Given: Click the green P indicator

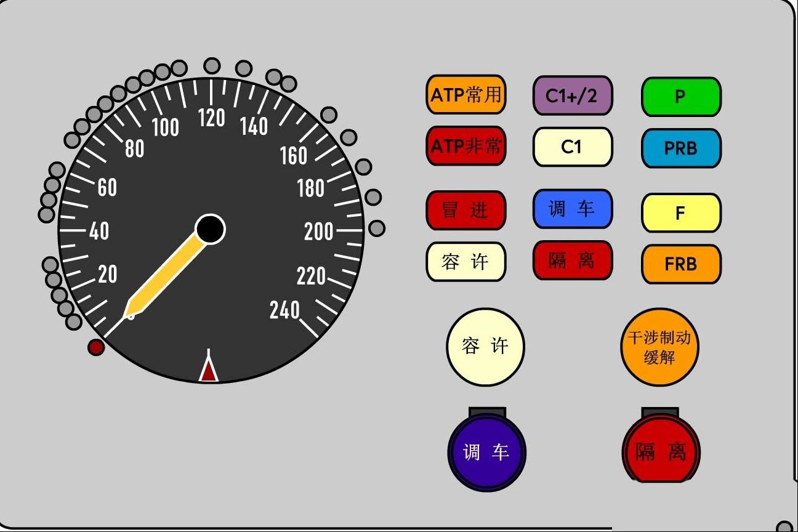Looking at the screenshot, I should [x=681, y=97].
